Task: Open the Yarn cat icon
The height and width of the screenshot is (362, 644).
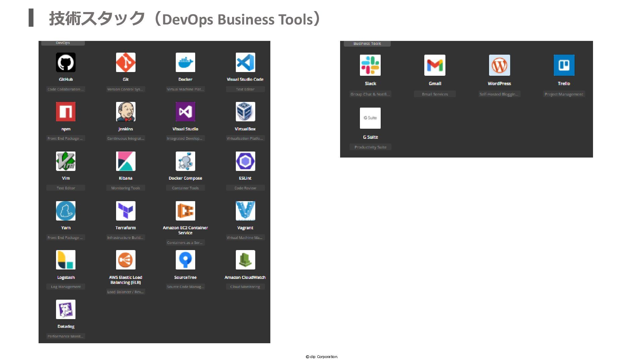Action: pyautogui.click(x=66, y=211)
